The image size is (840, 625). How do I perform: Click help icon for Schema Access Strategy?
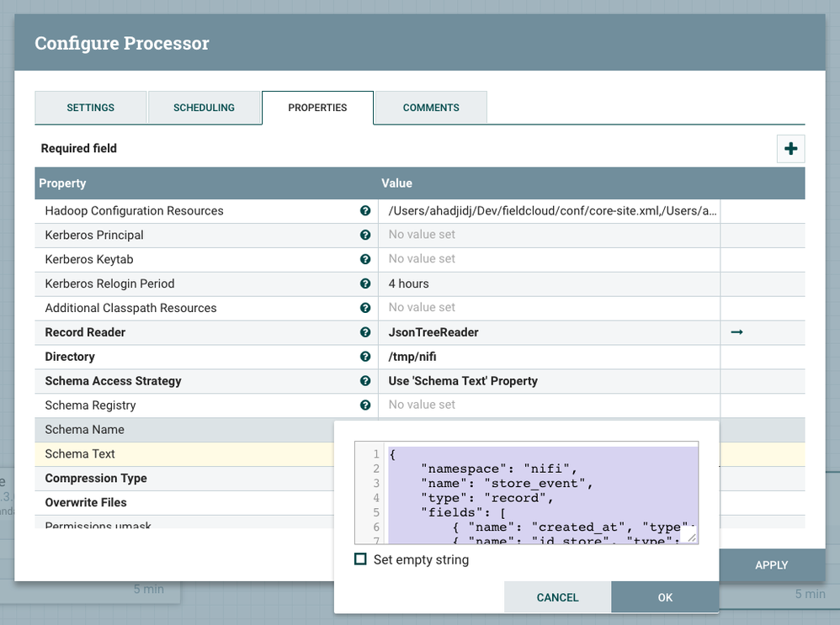pyautogui.click(x=365, y=381)
